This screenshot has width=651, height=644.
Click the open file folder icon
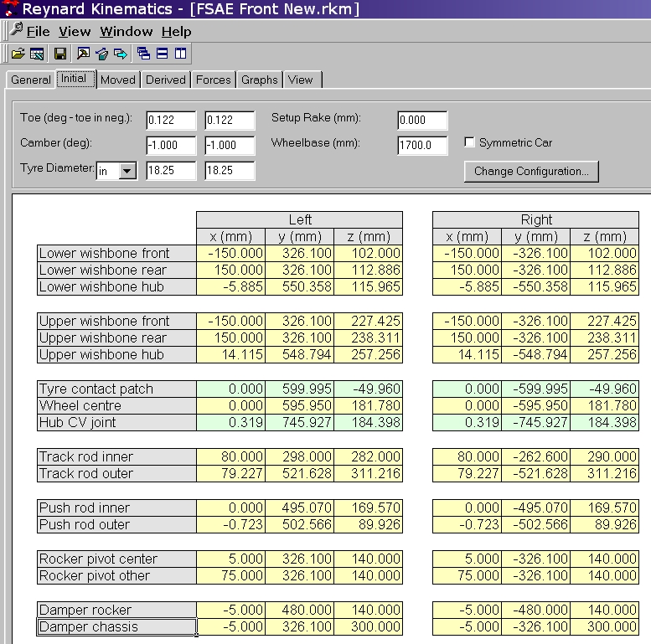(x=18, y=54)
